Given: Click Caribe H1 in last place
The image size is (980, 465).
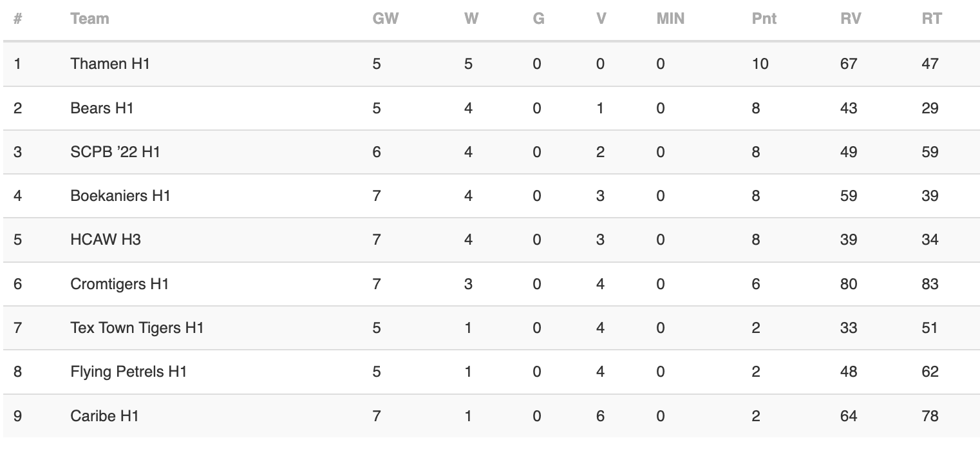Looking at the screenshot, I should pyautogui.click(x=104, y=416).
